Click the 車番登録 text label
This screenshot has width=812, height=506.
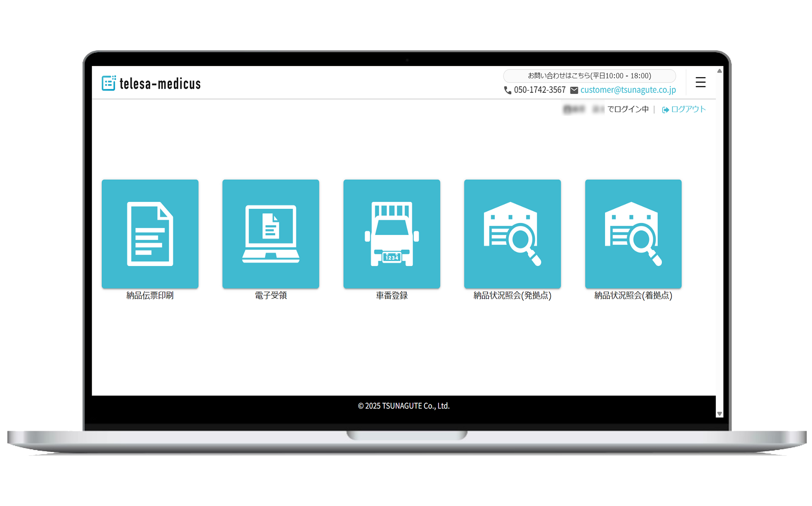pyautogui.click(x=391, y=295)
